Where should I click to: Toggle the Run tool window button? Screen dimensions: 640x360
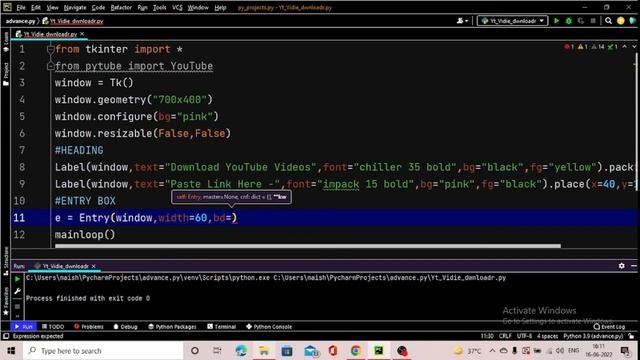point(24,327)
